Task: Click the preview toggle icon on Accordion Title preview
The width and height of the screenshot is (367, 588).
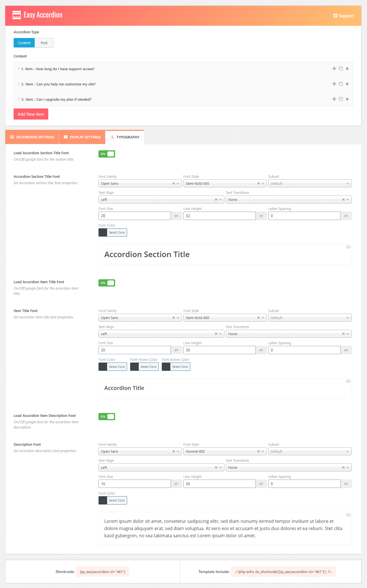Action: tap(348, 381)
